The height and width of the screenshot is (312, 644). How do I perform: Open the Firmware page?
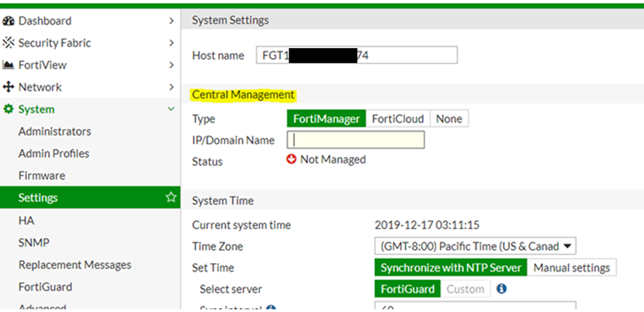coord(42,176)
